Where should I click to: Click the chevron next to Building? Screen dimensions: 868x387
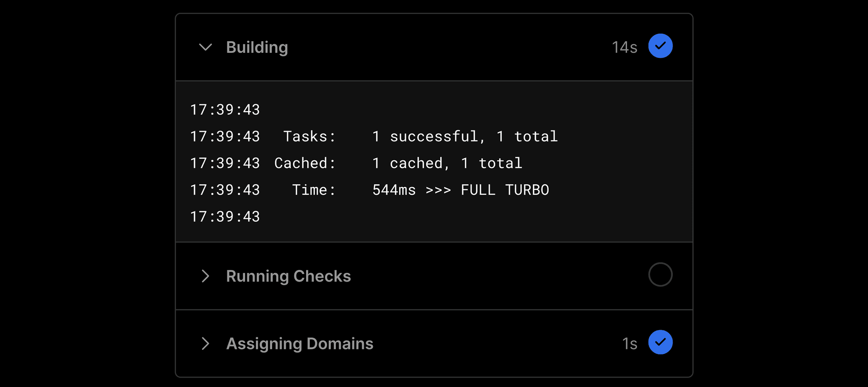(206, 47)
